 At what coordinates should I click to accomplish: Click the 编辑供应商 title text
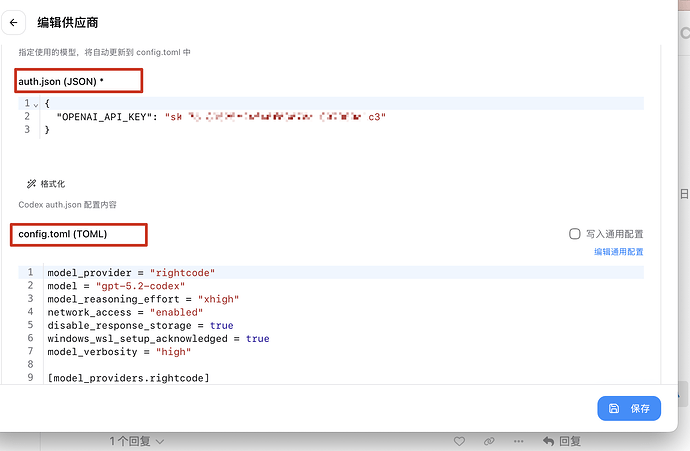point(67,22)
